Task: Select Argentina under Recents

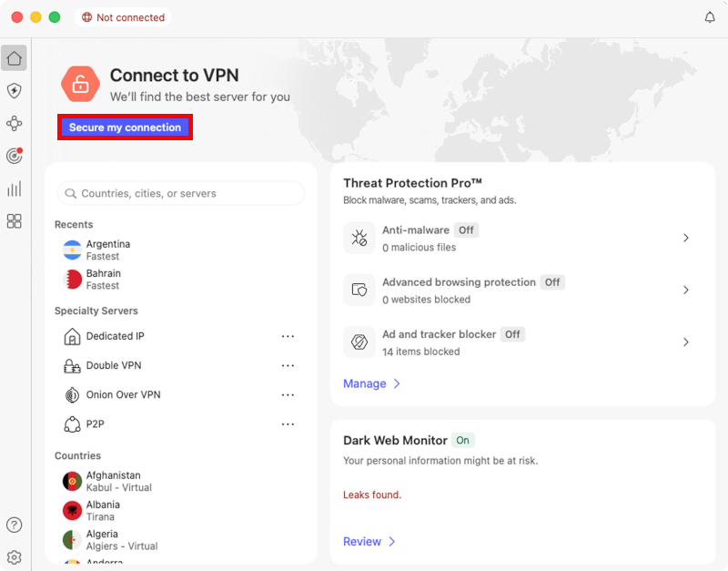Action: point(108,250)
